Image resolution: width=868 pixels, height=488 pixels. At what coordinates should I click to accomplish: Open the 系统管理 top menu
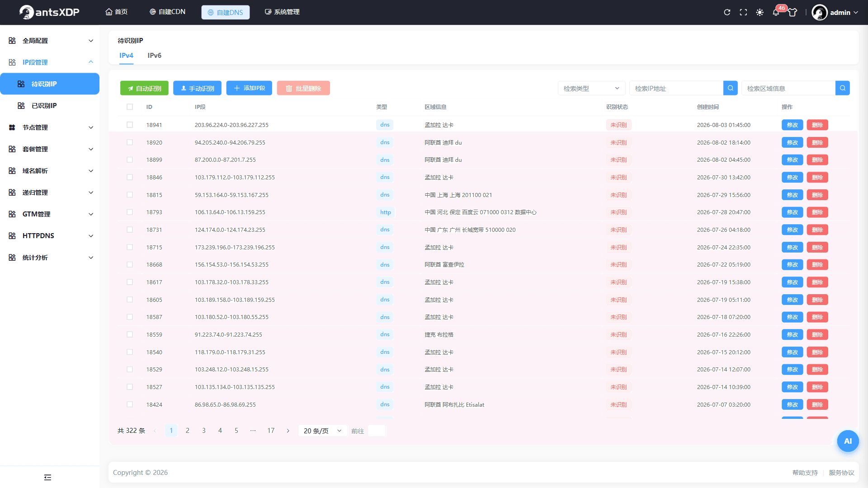pos(282,12)
